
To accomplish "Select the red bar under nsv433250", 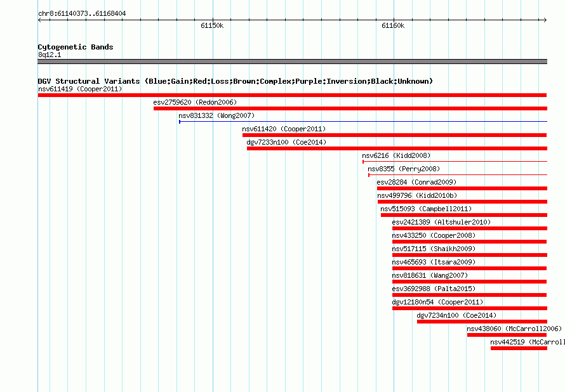I will pos(470,242).
